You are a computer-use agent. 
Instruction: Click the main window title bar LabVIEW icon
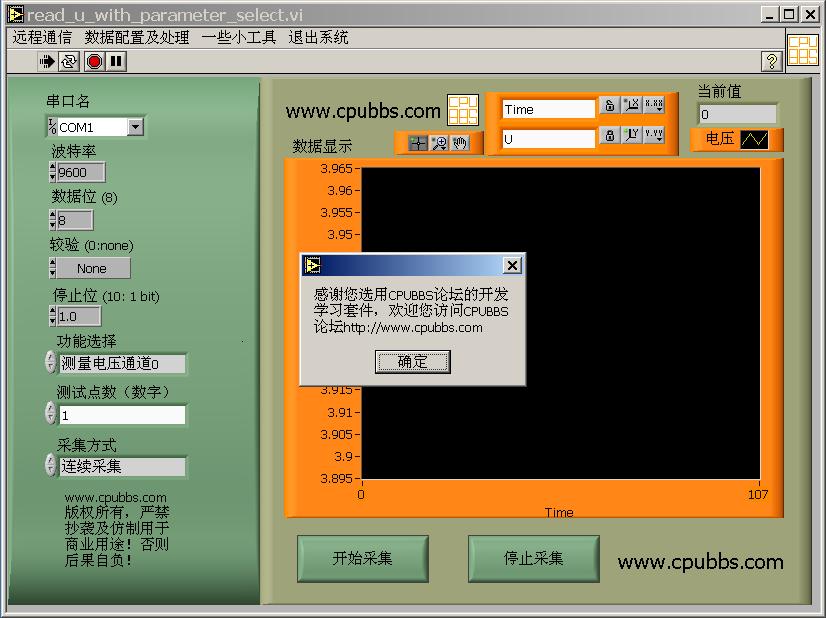[x=15, y=14]
